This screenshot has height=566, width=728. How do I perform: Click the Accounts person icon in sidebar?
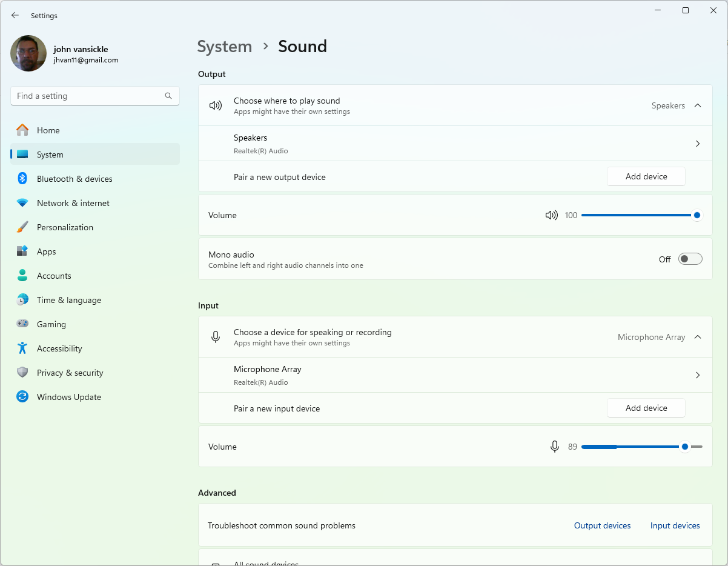point(22,275)
